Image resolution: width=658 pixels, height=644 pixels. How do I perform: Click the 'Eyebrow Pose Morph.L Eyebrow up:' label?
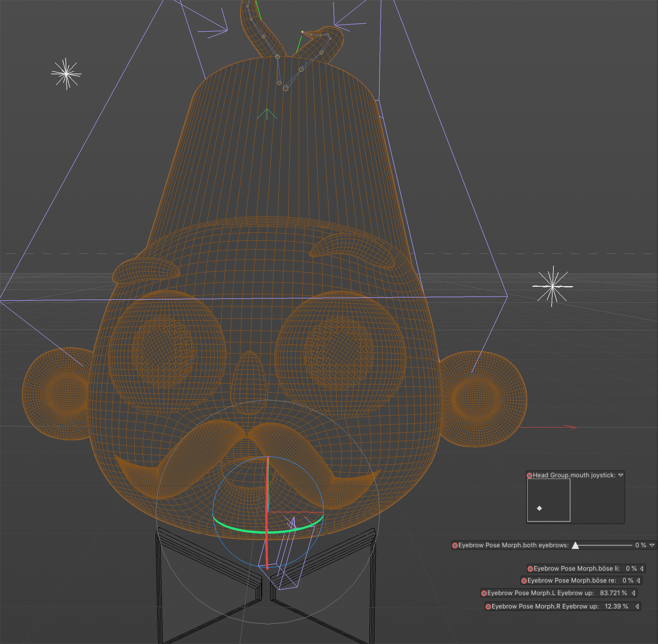point(540,593)
